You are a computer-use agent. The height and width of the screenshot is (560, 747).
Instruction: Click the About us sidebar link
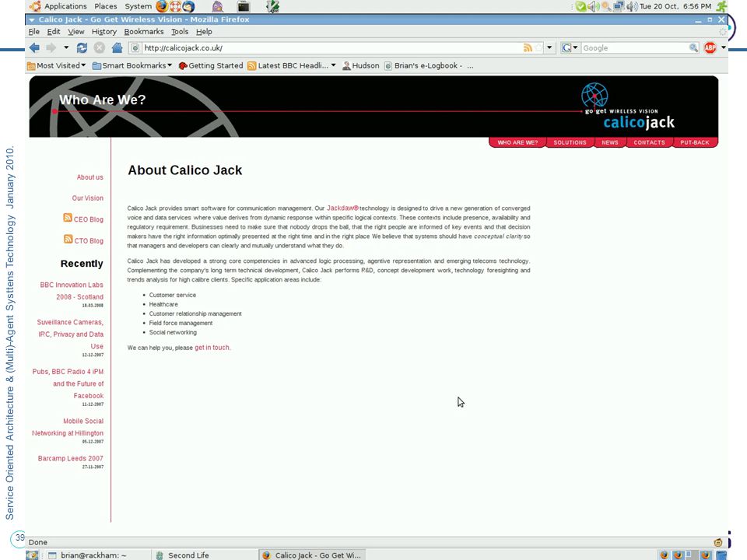click(90, 177)
